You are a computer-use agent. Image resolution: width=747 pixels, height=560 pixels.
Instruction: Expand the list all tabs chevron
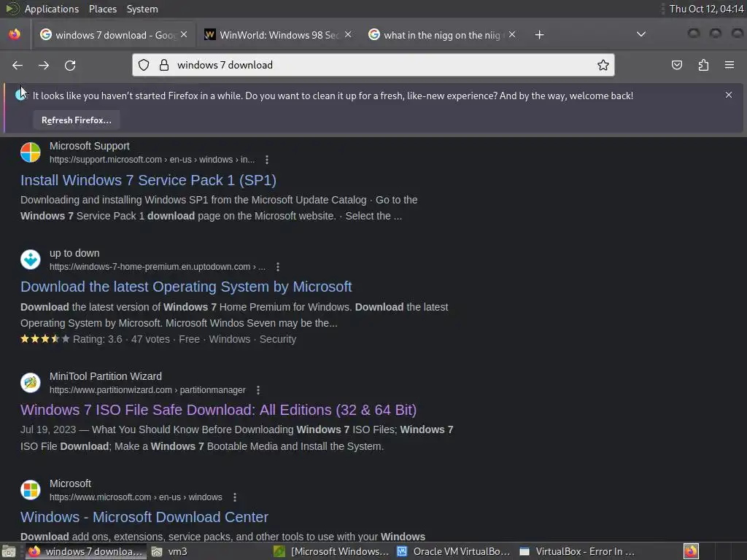click(641, 34)
